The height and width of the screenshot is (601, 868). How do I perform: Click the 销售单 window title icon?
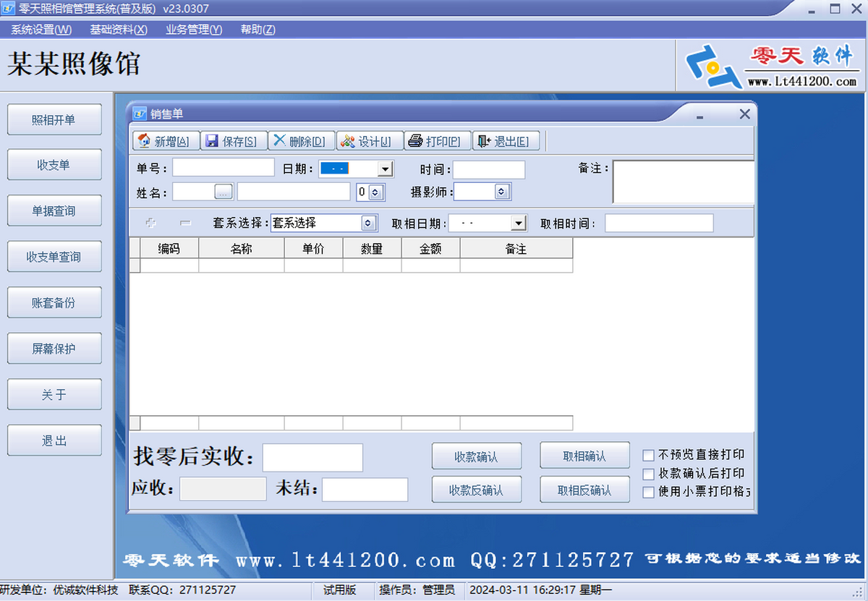[140, 114]
